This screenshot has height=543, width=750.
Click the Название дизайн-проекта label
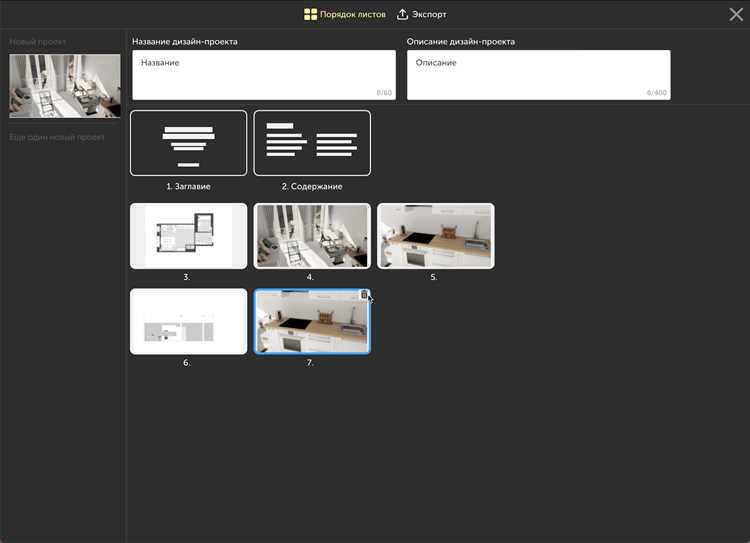185,42
